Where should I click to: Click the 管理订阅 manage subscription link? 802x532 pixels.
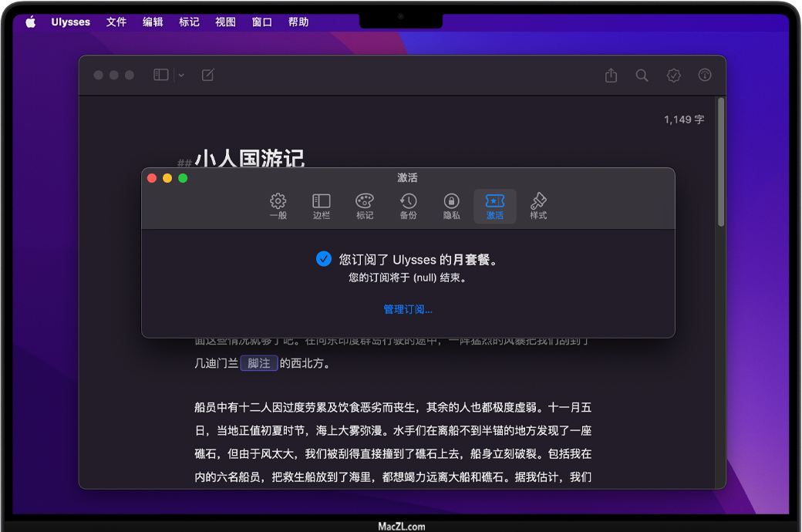pyautogui.click(x=408, y=309)
